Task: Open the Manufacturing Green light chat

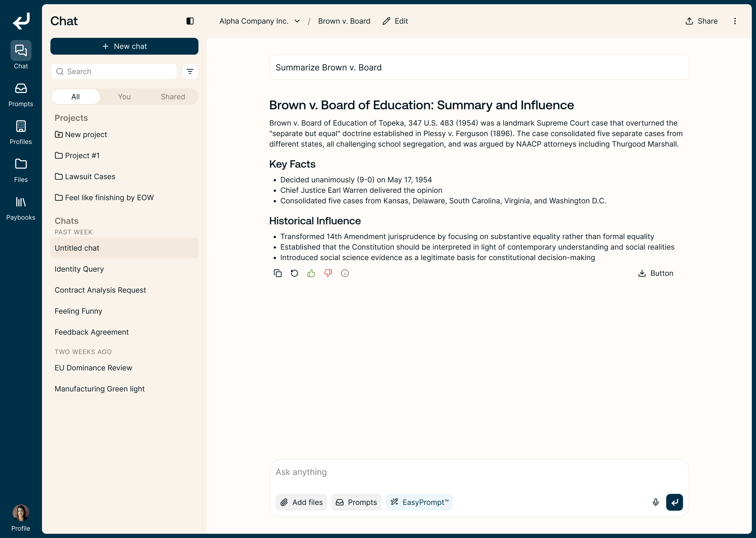Action: [x=124, y=389]
